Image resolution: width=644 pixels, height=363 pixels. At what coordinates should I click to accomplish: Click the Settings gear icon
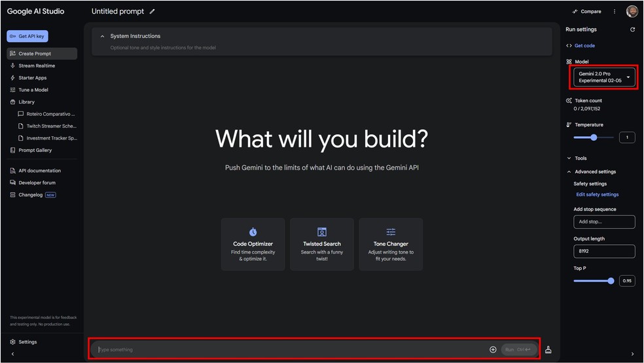[12, 341]
